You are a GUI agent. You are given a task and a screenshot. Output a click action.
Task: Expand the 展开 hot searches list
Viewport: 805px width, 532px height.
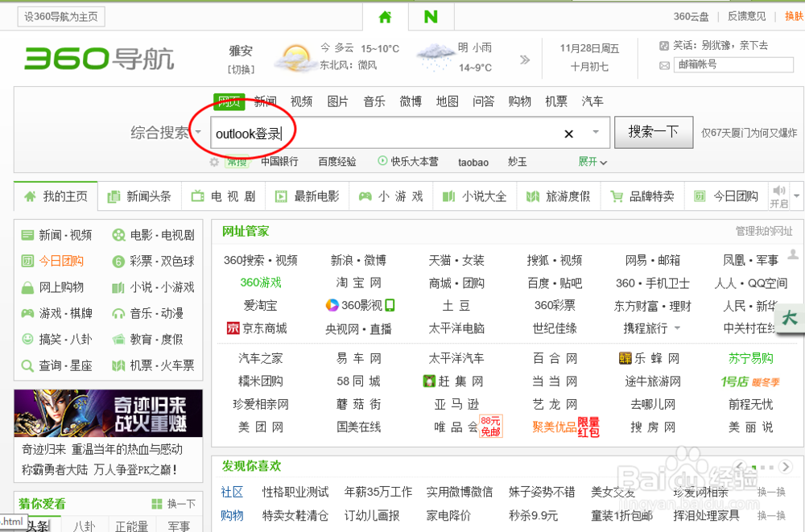[592, 162]
